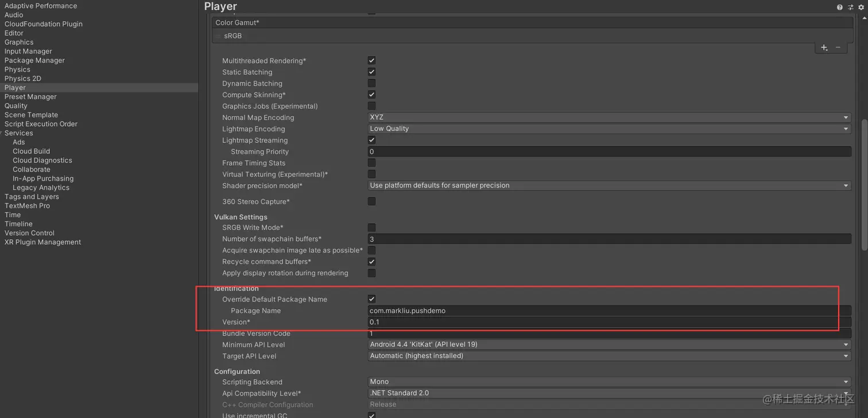
Task: Add a Color Gamut entry with plus button
Action: tap(824, 48)
